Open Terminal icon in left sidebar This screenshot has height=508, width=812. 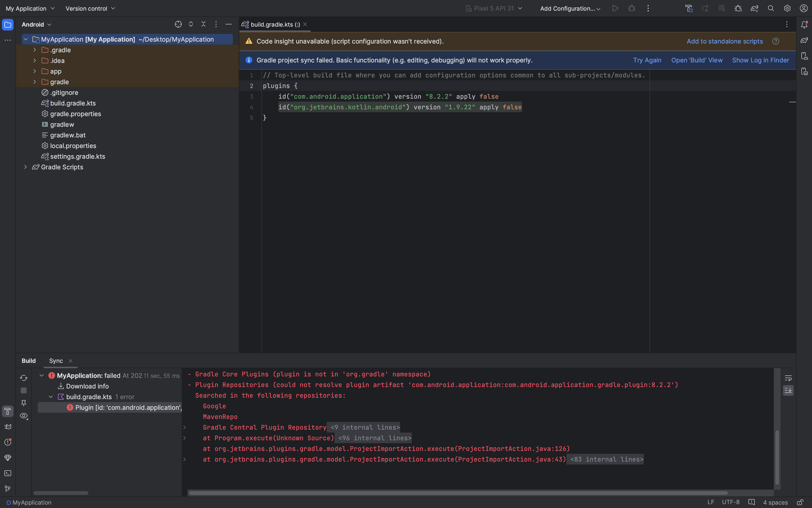8,473
